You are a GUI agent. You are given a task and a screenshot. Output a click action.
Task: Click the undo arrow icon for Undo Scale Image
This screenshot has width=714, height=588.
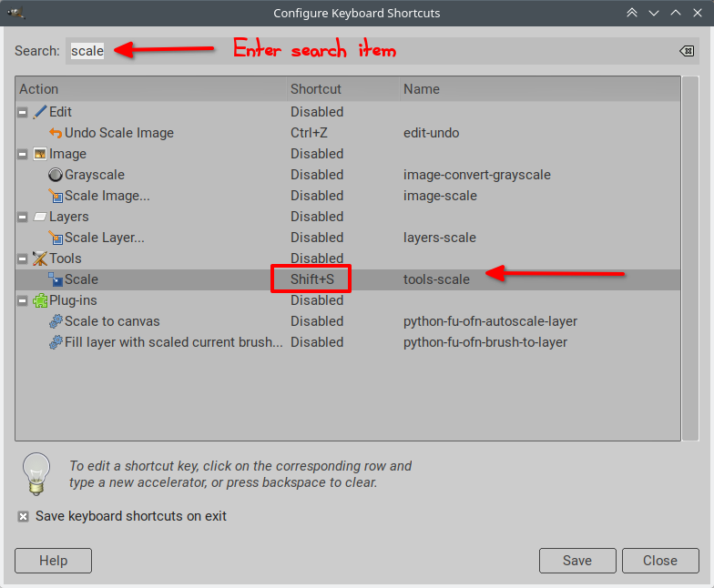coord(56,133)
